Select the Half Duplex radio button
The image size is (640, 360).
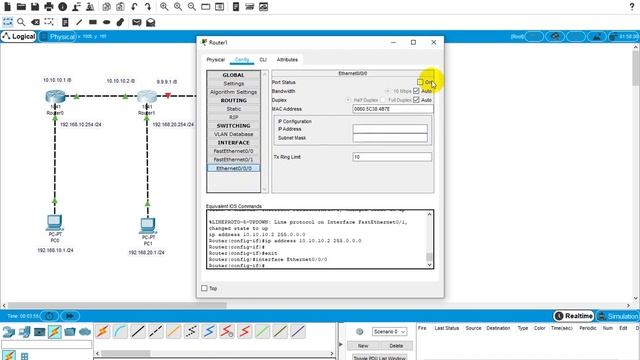tap(348, 100)
